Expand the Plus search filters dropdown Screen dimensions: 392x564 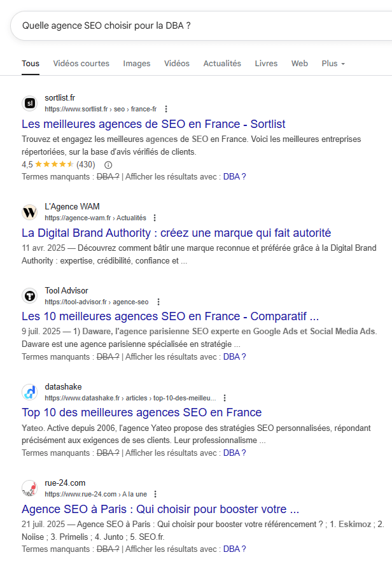pyautogui.click(x=333, y=64)
